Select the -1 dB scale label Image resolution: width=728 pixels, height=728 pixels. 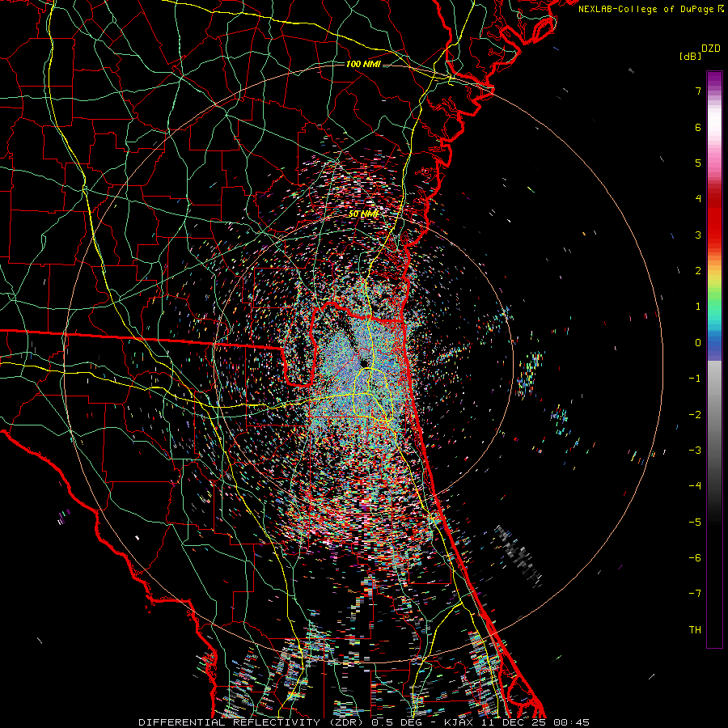tap(695, 379)
